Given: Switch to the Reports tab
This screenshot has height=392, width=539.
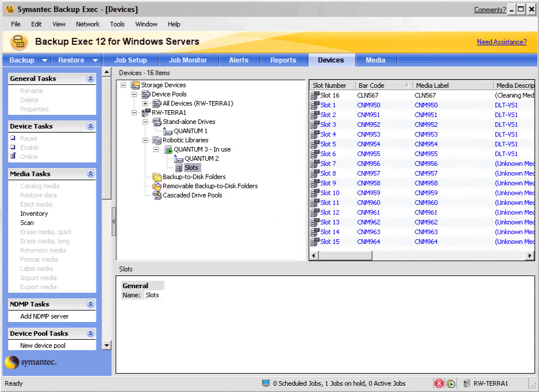Looking at the screenshot, I should 283,60.
